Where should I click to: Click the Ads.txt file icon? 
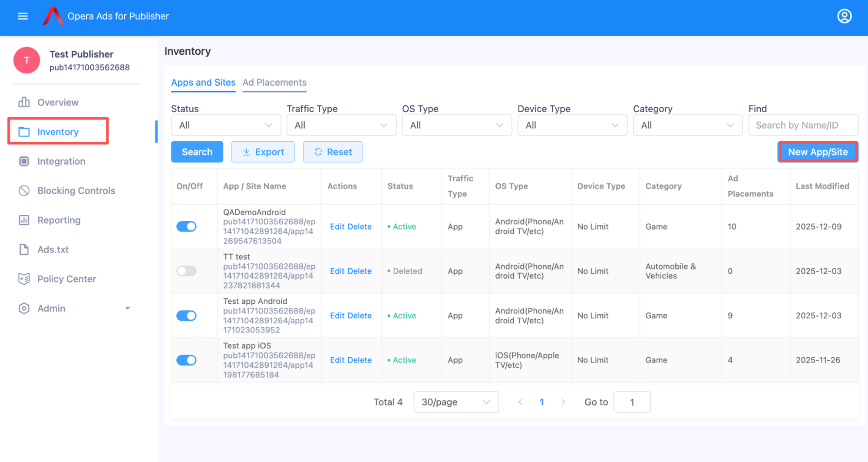click(x=24, y=249)
